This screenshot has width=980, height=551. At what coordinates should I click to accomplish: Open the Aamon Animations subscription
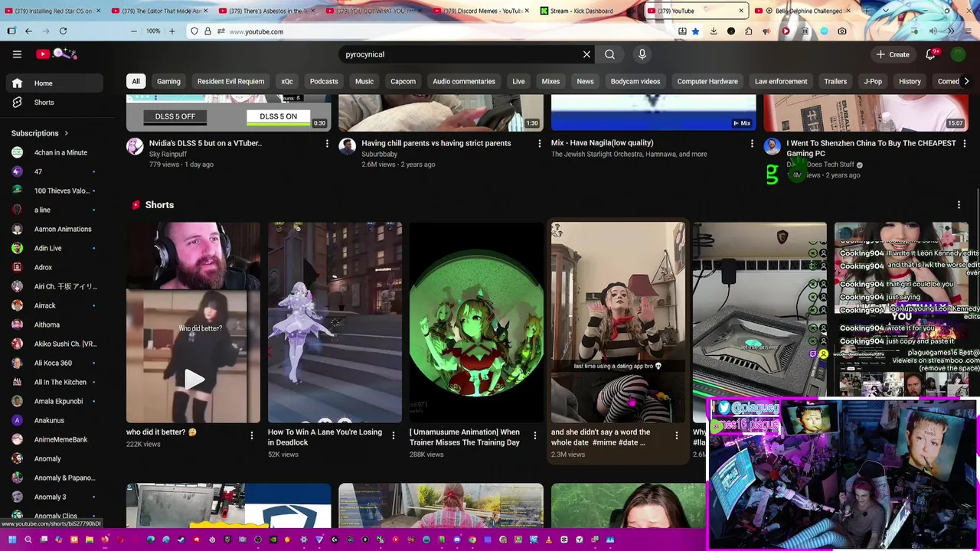pos(54,229)
